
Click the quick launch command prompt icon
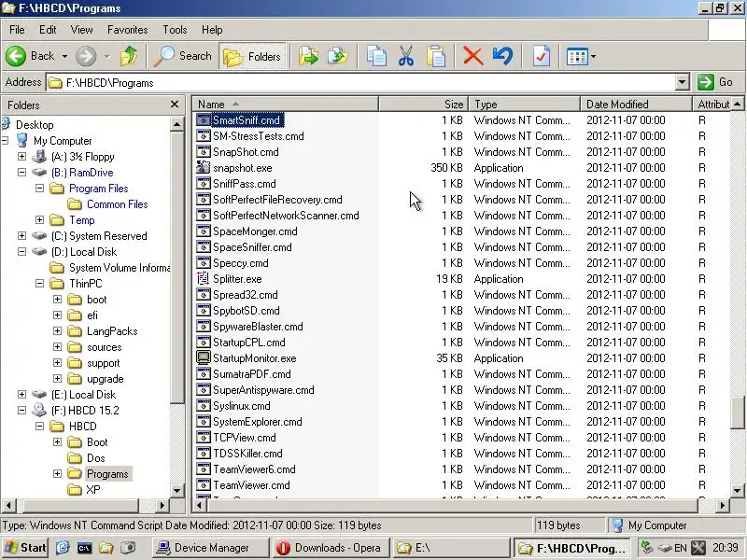tap(84, 548)
